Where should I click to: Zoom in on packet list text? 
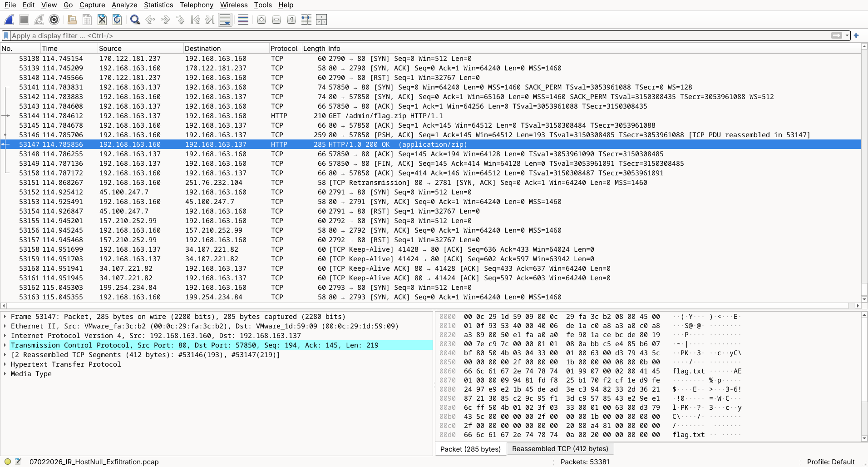[261, 20]
